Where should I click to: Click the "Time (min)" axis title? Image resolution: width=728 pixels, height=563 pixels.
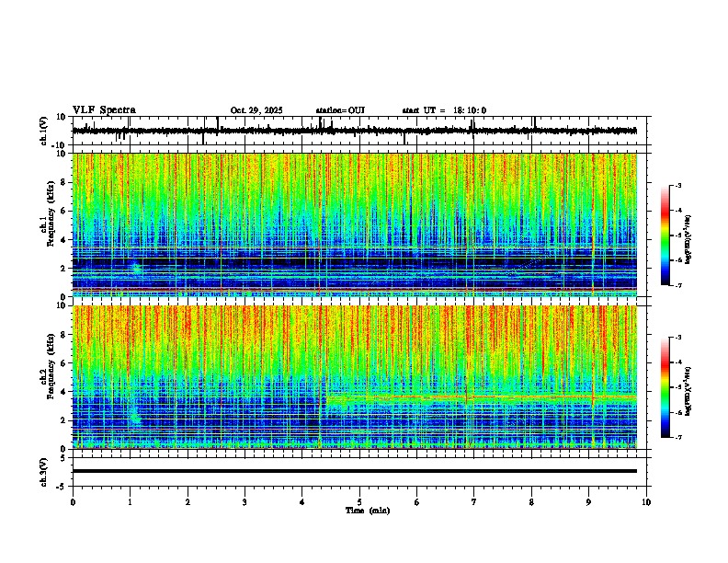368,511
